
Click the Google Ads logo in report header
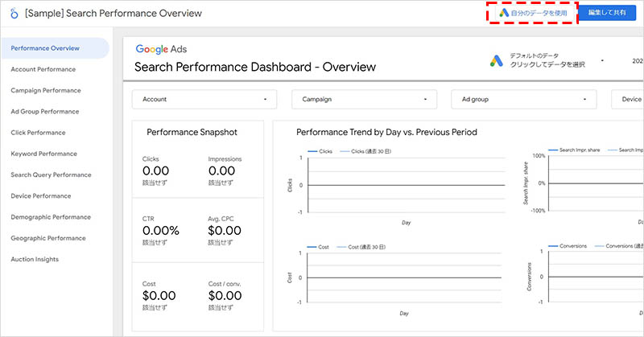pyautogui.click(x=163, y=50)
